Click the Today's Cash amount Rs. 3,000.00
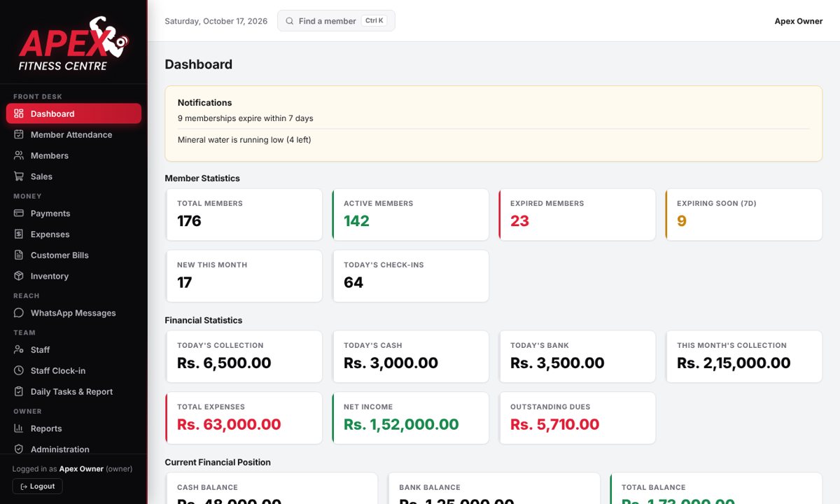The height and width of the screenshot is (504, 840). (x=391, y=363)
